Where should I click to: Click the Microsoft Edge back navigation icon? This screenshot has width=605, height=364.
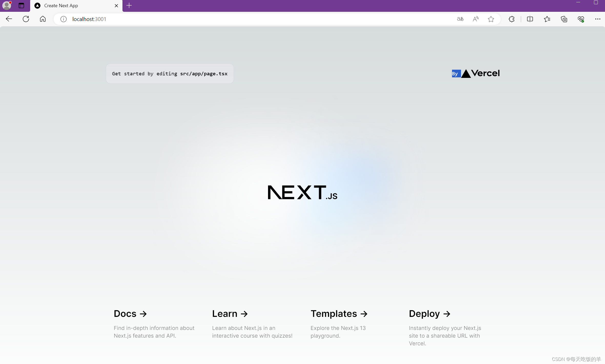[x=9, y=18]
